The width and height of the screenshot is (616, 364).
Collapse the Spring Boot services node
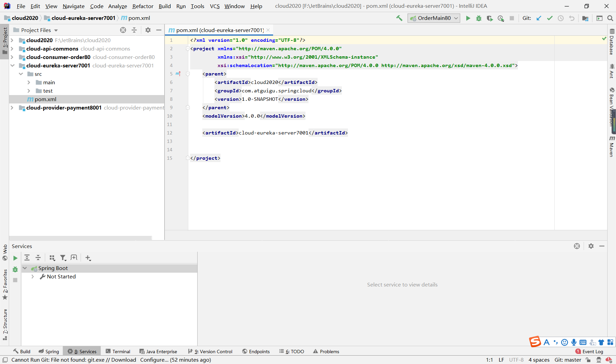click(25, 268)
